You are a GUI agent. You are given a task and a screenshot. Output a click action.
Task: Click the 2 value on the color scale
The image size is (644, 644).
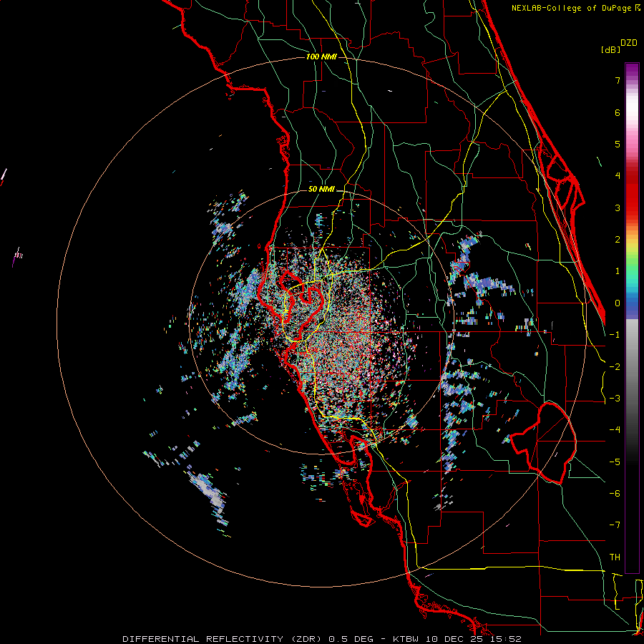tap(618, 240)
